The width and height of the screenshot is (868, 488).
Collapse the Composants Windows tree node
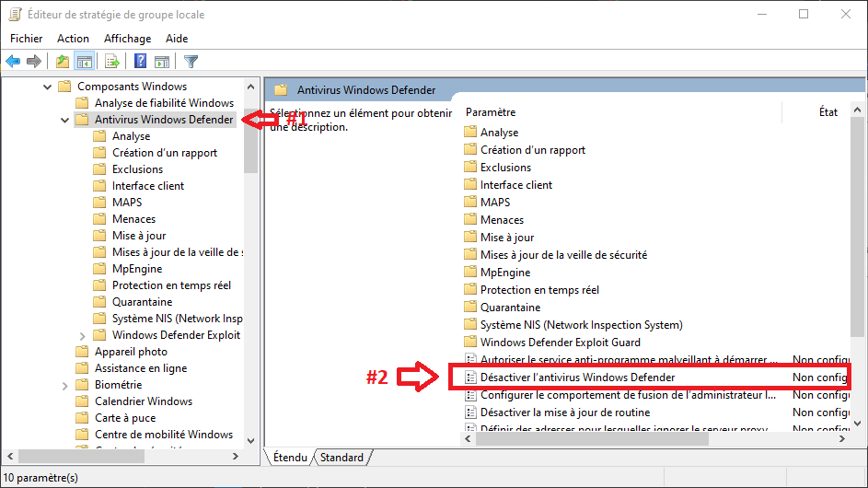coord(48,87)
